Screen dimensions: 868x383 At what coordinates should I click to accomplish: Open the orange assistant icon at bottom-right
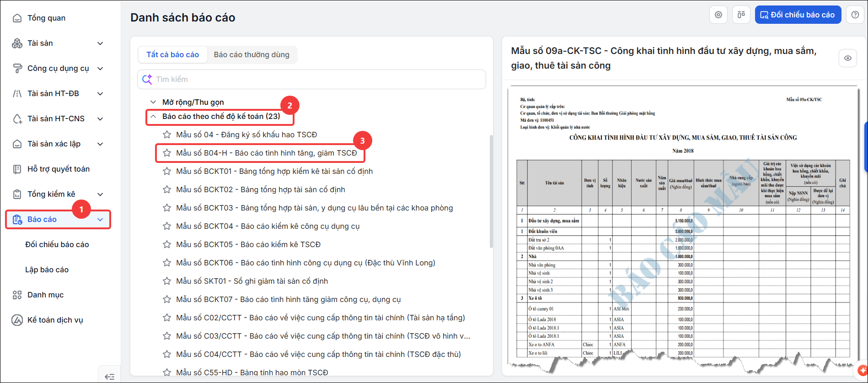point(863,370)
